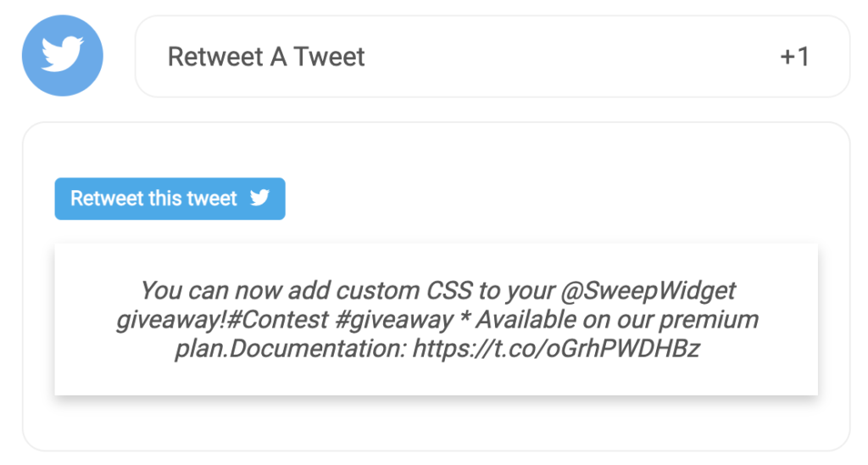The width and height of the screenshot is (868, 465).
Task: Click the word "Documentation:" in the tweet
Action: tap(319, 349)
